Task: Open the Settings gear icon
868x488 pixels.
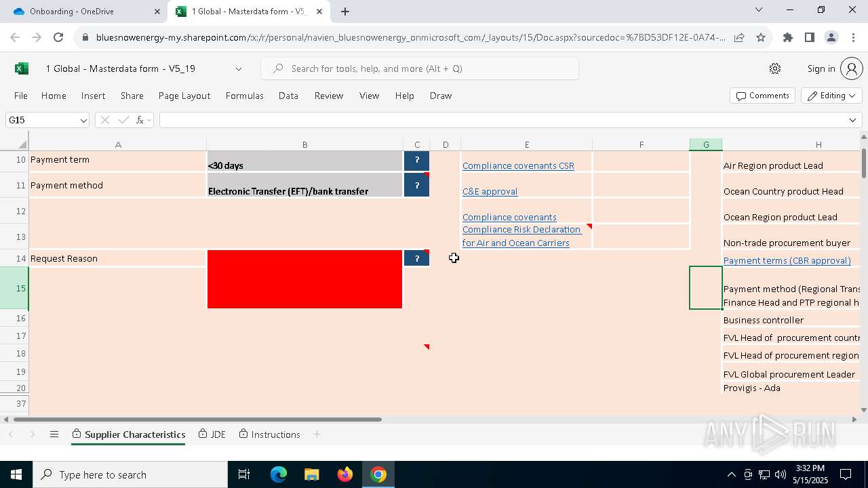Action: [x=775, y=68]
